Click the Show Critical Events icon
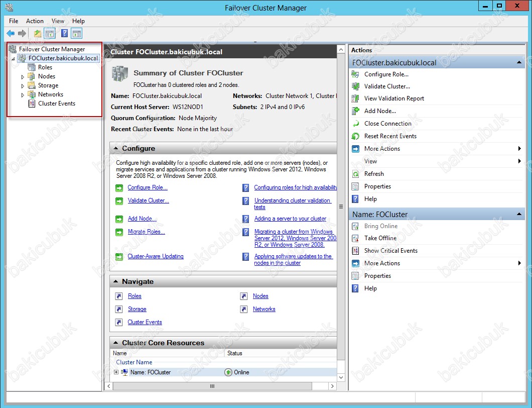Image resolution: width=532 pixels, height=408 pixels. pyautogui.click(x=355, y=251)
